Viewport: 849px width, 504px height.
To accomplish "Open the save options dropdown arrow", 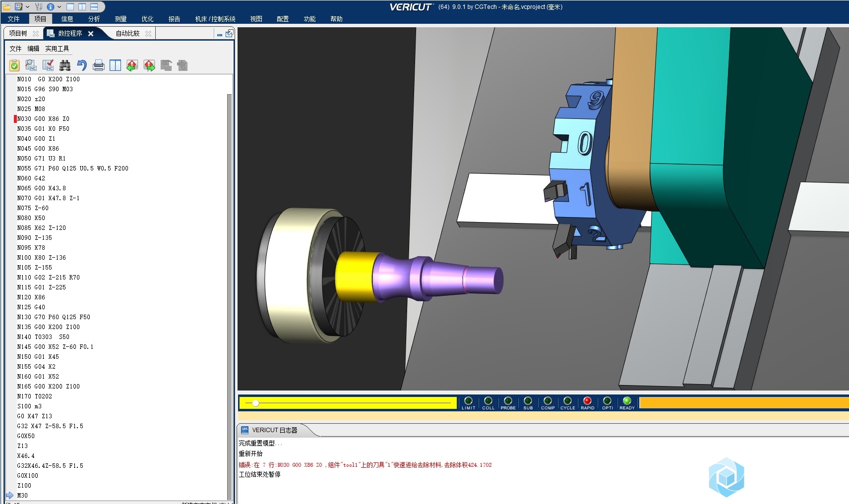I will pos(27,6).
